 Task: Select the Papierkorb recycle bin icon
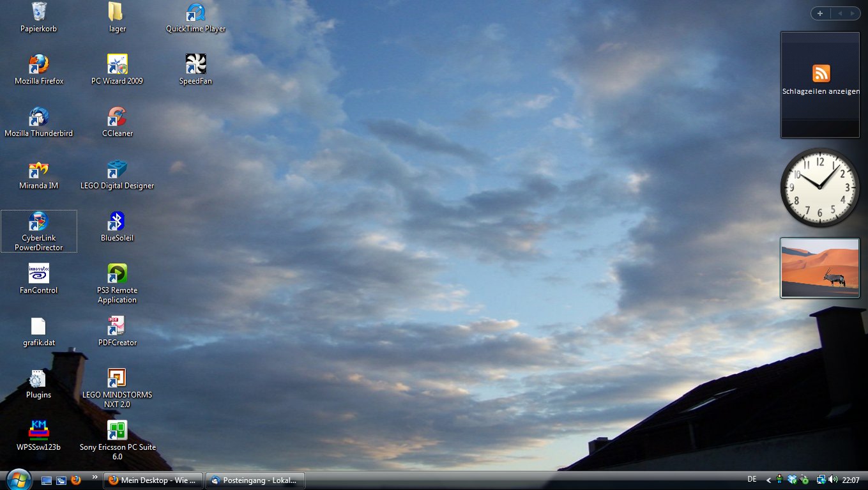pyautogui.click(x=39, y=12)
